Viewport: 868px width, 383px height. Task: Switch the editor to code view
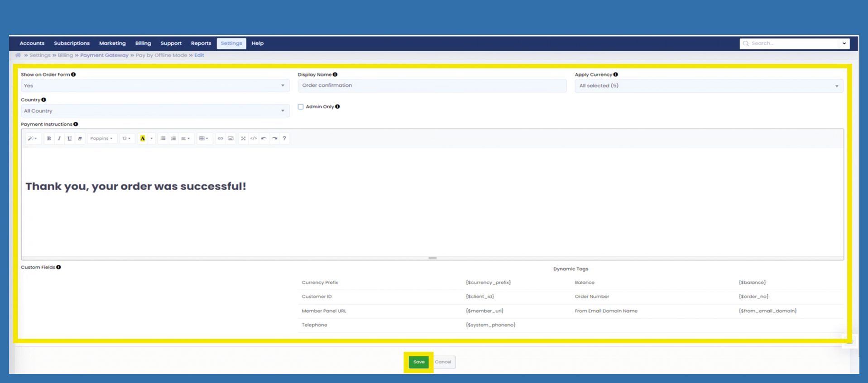point(254,139)
